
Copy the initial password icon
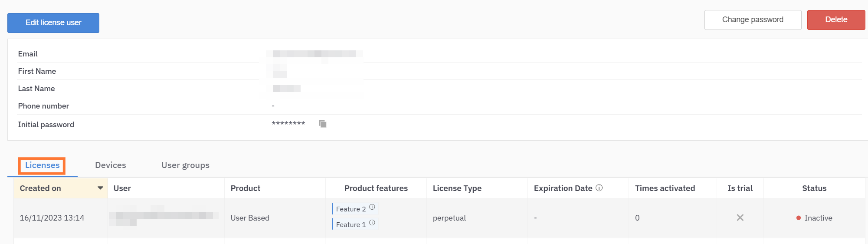click(322, 124)
